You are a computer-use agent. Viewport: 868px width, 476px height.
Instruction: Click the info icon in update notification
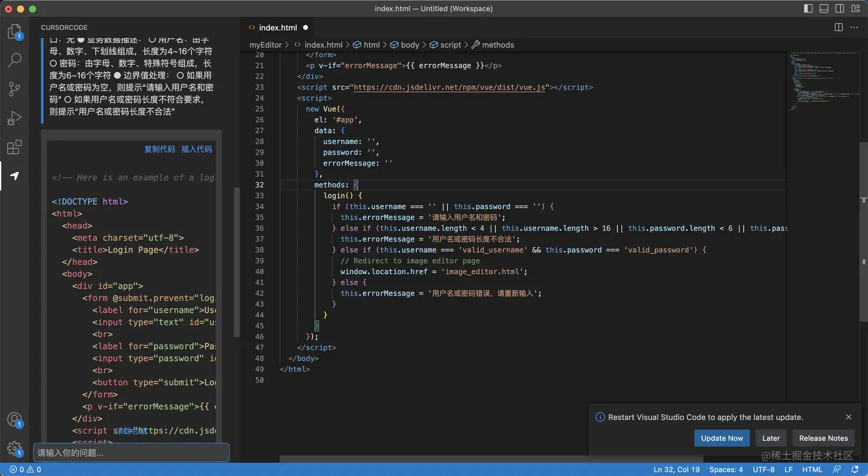[600, 417]
